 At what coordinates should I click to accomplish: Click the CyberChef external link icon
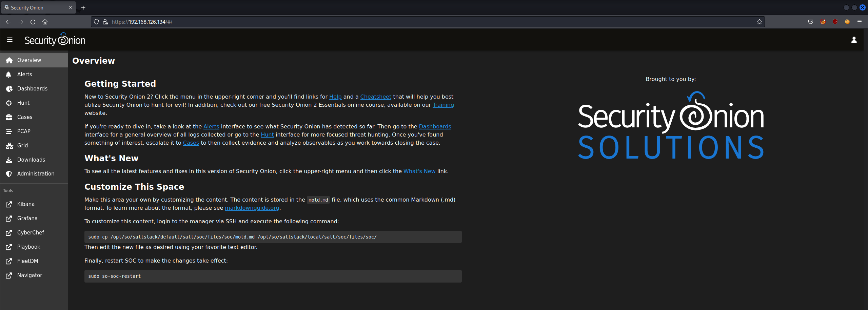(9, 233)
